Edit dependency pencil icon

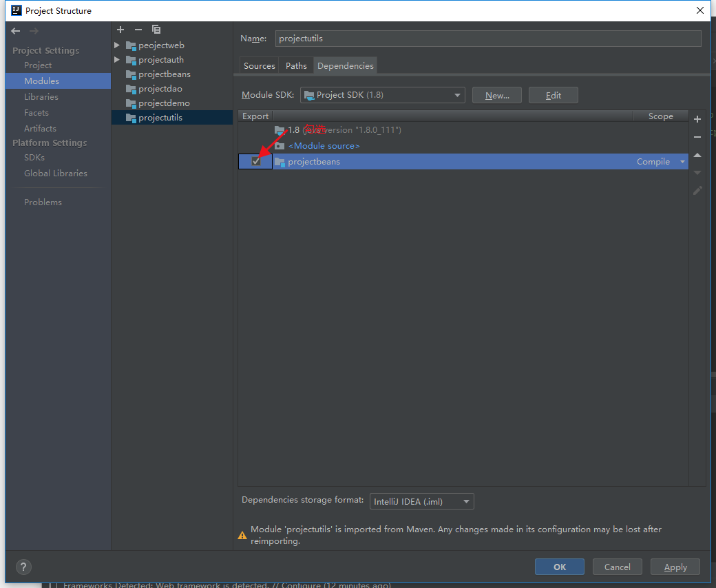(697, 190)
